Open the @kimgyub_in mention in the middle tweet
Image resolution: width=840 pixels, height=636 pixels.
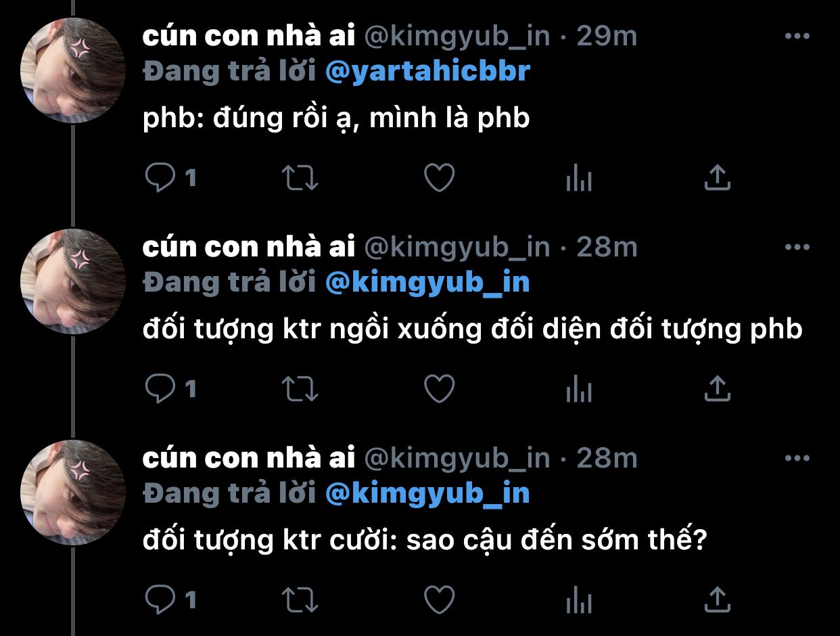pyautogui.click(x=427, y=283)
